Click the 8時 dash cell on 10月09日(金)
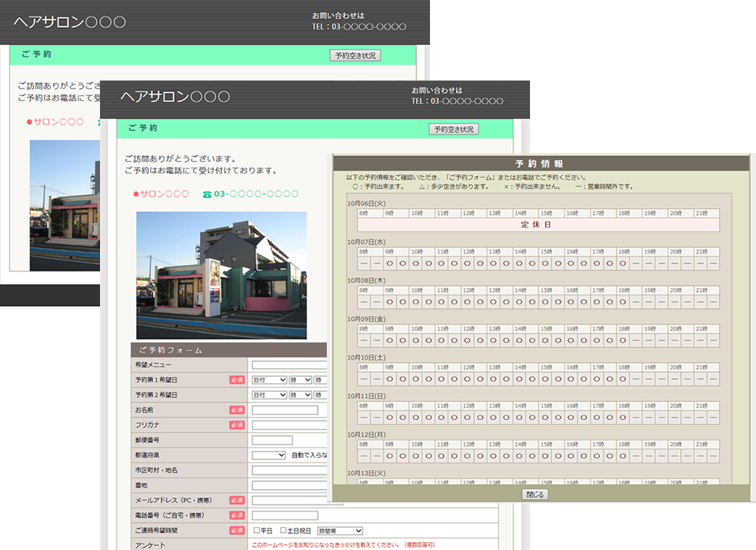The image size is (756, 550). point(364,341)
